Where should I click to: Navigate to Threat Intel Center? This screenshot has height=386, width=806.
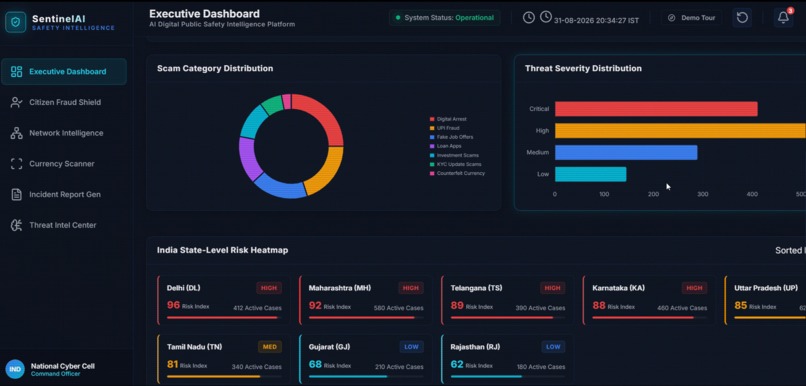point(64,225)
